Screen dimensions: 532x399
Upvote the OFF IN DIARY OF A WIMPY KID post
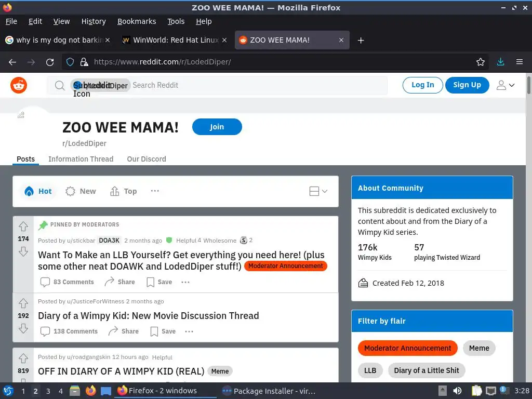[x=23, y=358]
